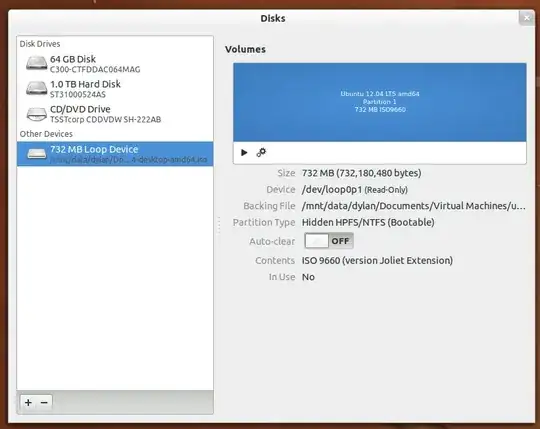Image resolution: width=540 pixels, height=429 pixels.
Task: Click TSSTcorp CDDVDW SH-222AB text
Action: pyautogui.click(x=105, y=119)
